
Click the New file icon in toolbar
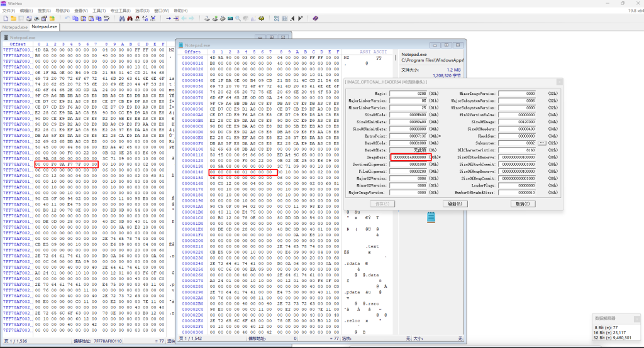tap(5, 18)
